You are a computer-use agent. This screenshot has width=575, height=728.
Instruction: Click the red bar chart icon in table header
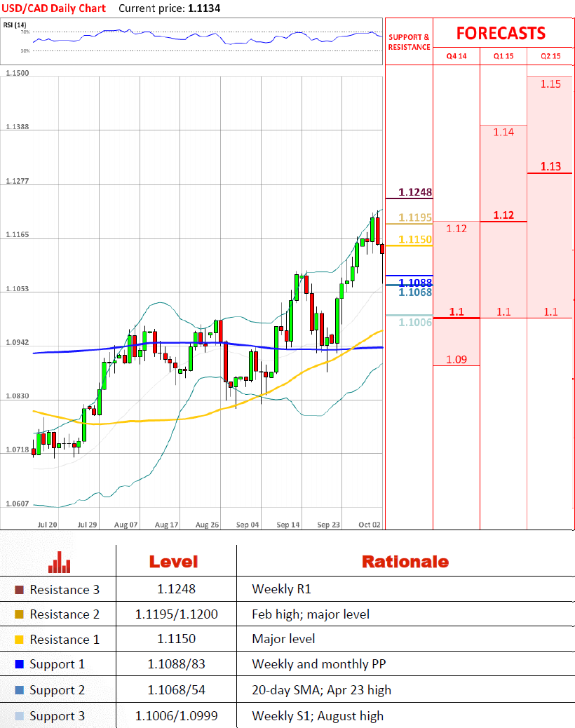click(x=60, y=562)
